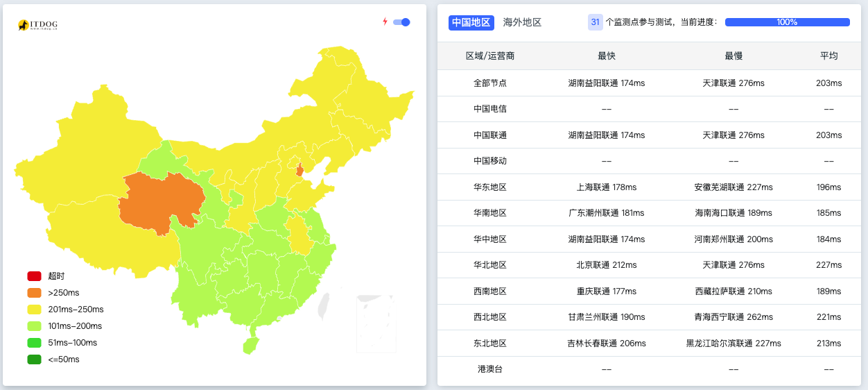This screenshot has height=390, width=868.
Task: Click the 区域/运营商 column header
Action: pyautogui.click(x=490, y=56)
